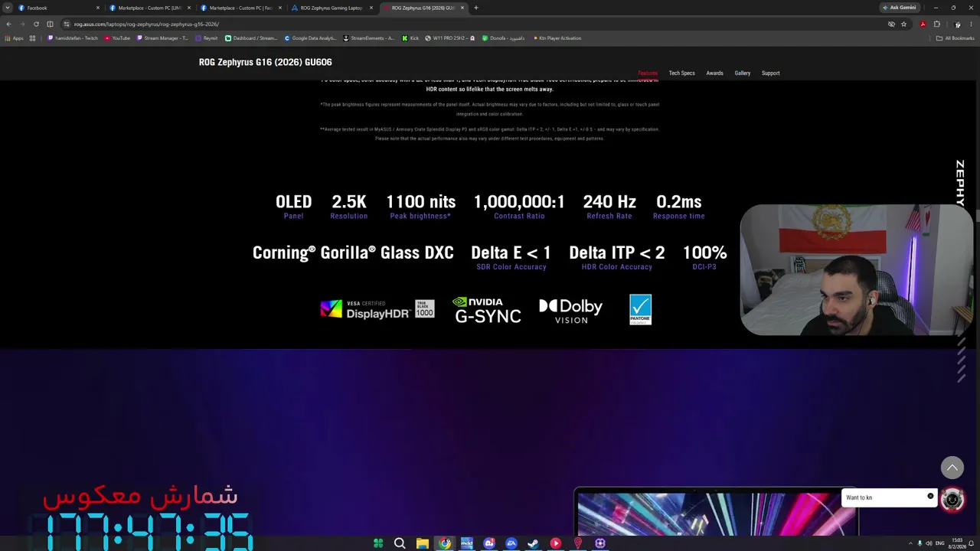The width and height of the screenshot is (980, 551).
Task: Go back to the previous page
Action: tap(8, 24)
